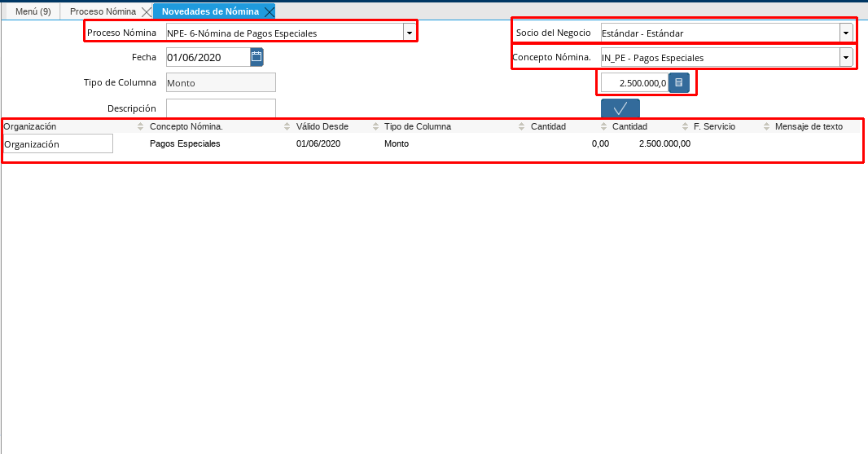Select the Monto cell in table row

point(397,143)
